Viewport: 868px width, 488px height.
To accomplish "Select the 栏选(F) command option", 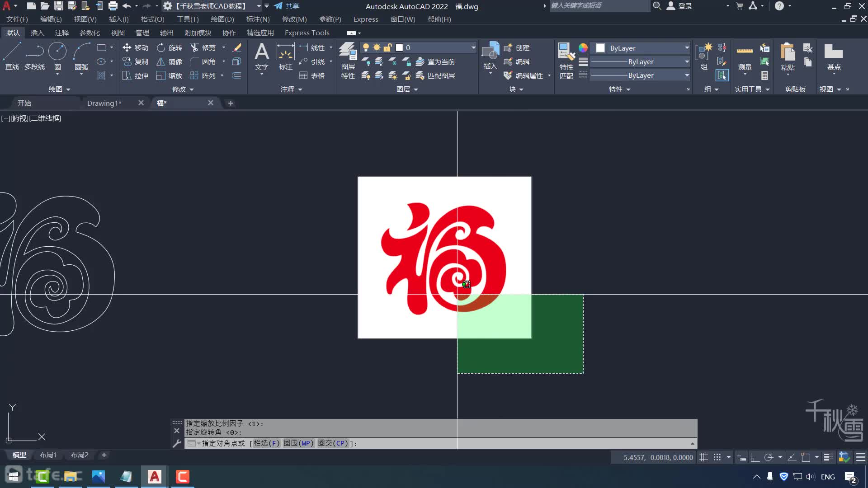I will click(267, 443).
